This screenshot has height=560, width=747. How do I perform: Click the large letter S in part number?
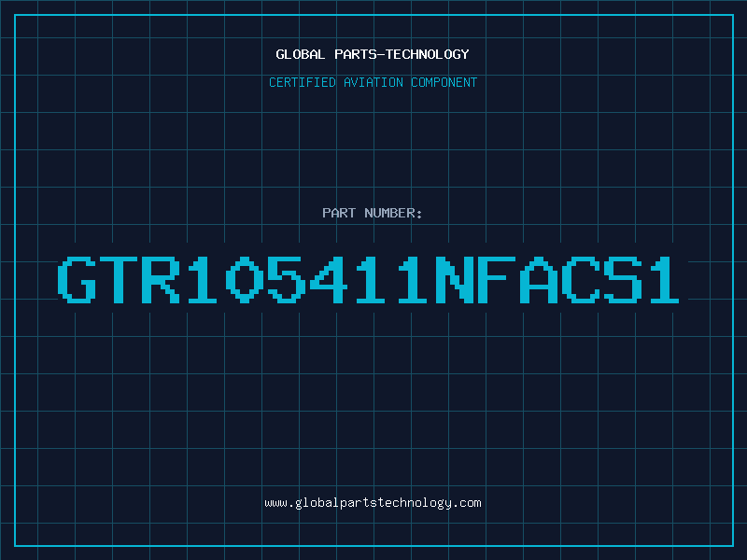(623, 279)
